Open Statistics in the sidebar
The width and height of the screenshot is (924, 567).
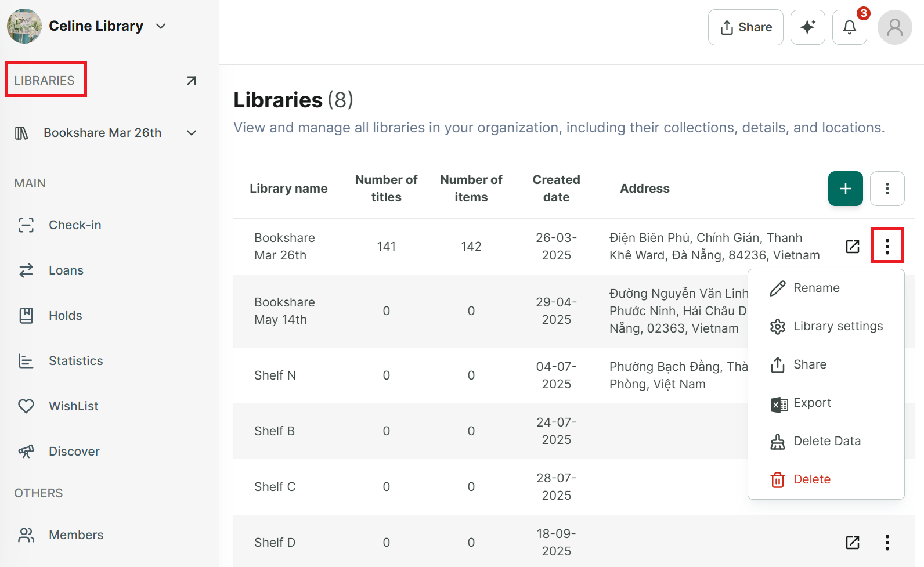76,361
